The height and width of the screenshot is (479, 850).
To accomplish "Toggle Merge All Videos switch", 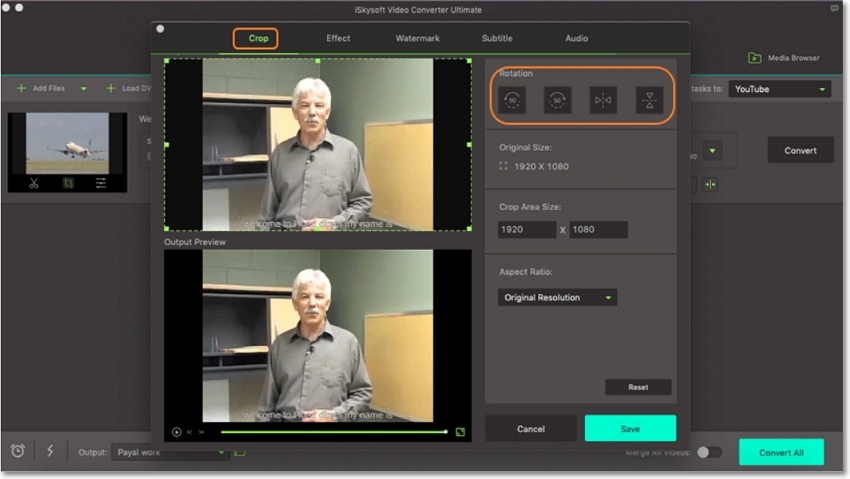I will [x=709, y=452].
